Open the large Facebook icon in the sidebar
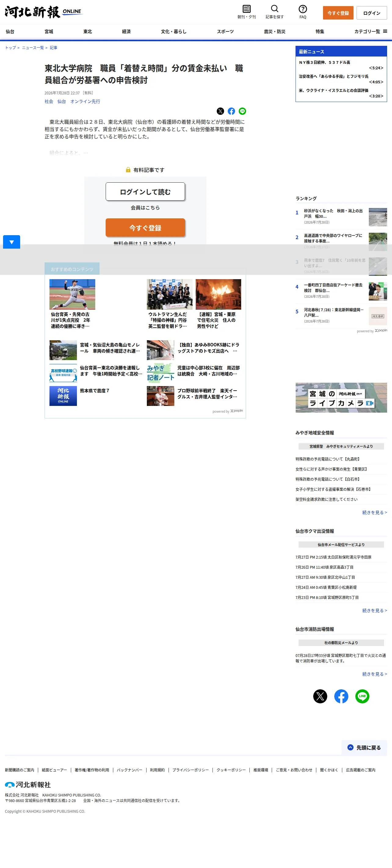Screen dimensions: 392x868 click(341, 696)
